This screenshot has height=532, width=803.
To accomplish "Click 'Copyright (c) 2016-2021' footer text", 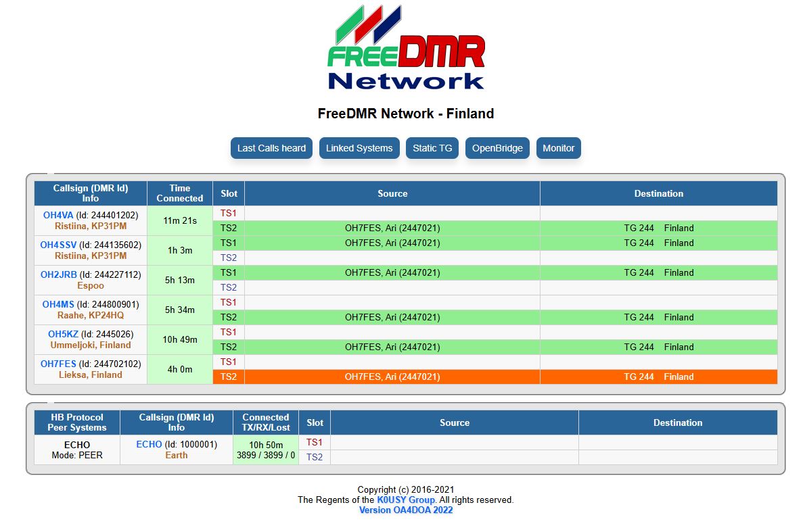I will click(406, 489).
